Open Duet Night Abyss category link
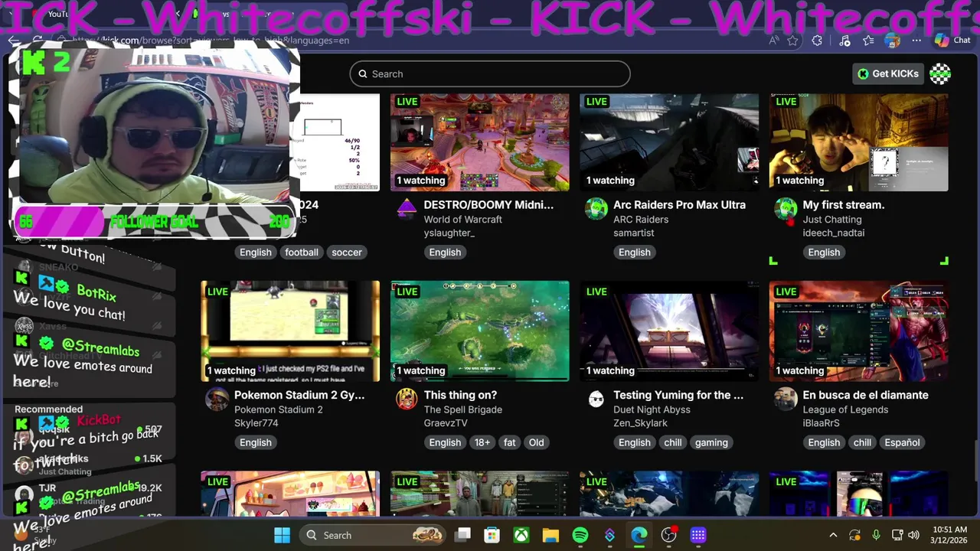The width and height of the screenshot is (980, 551). coord(652,409)
